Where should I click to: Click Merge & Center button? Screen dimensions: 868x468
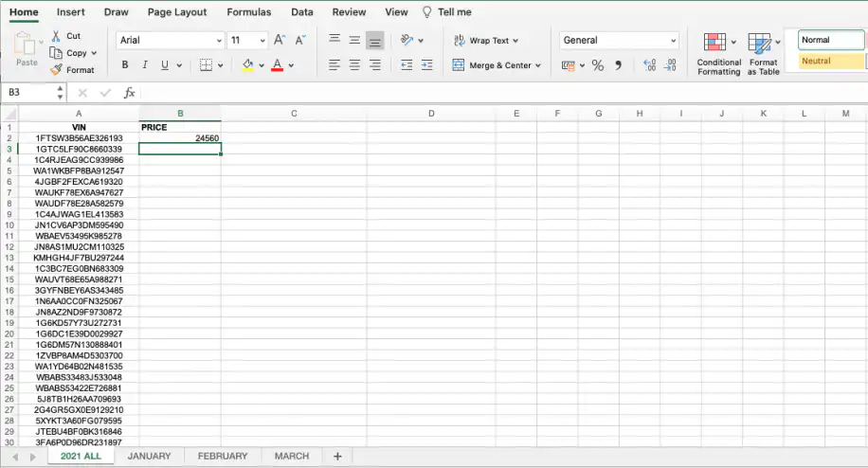tap(497, 65)
